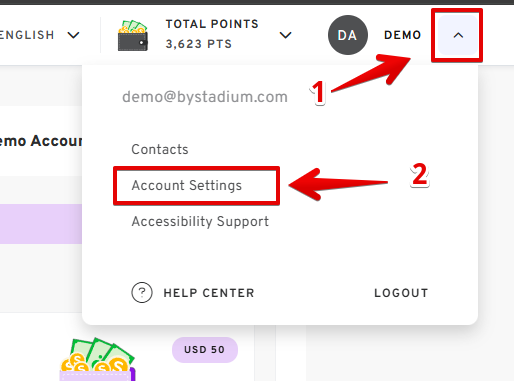Select Account Settings in the menu
This screenshot has width=514, height=381.
point(187,185)
